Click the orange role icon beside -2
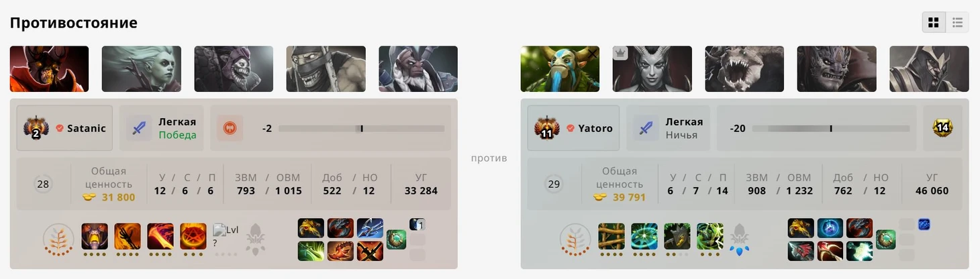Image resolution: width=980 pixels, height=279 pixels. [229, 128]
